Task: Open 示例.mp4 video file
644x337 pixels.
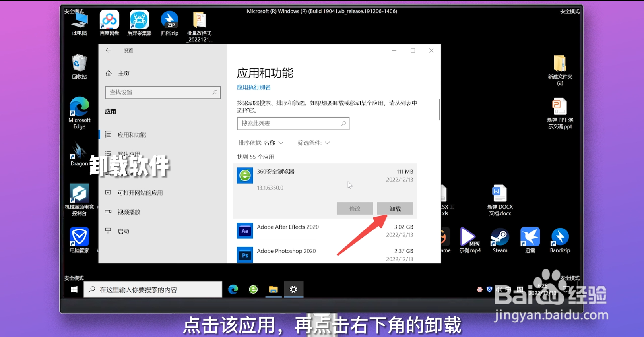Action: 470,240
